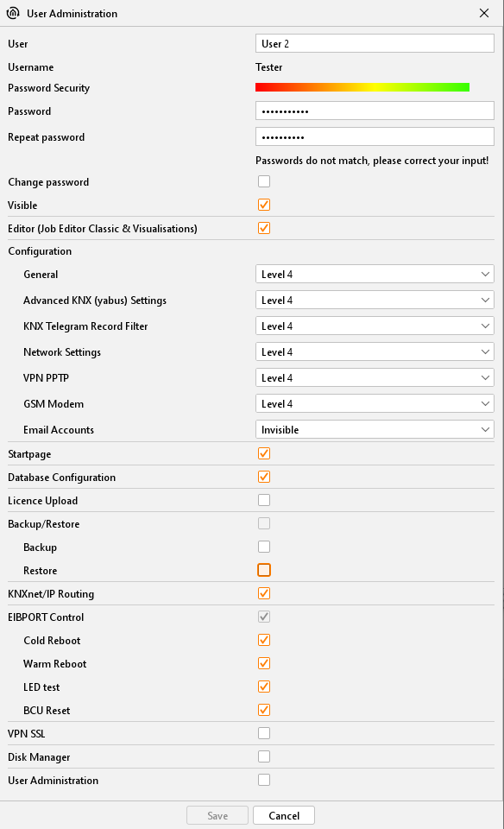Click the Cancel button

coord(284,815)
